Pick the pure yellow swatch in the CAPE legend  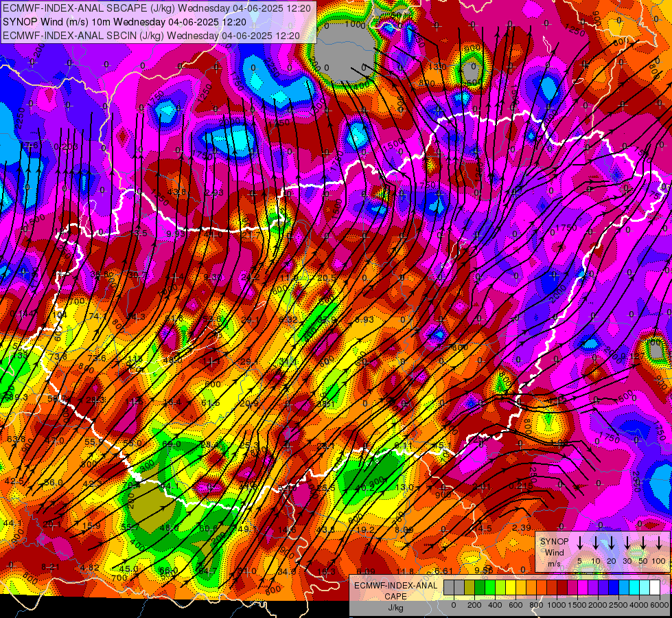511,587
